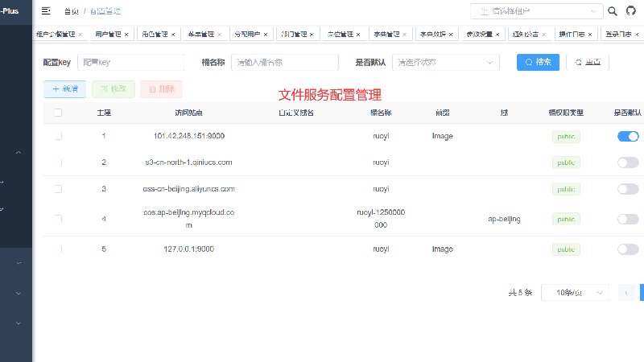Click the 访问站点 column header

pos(189,113)
